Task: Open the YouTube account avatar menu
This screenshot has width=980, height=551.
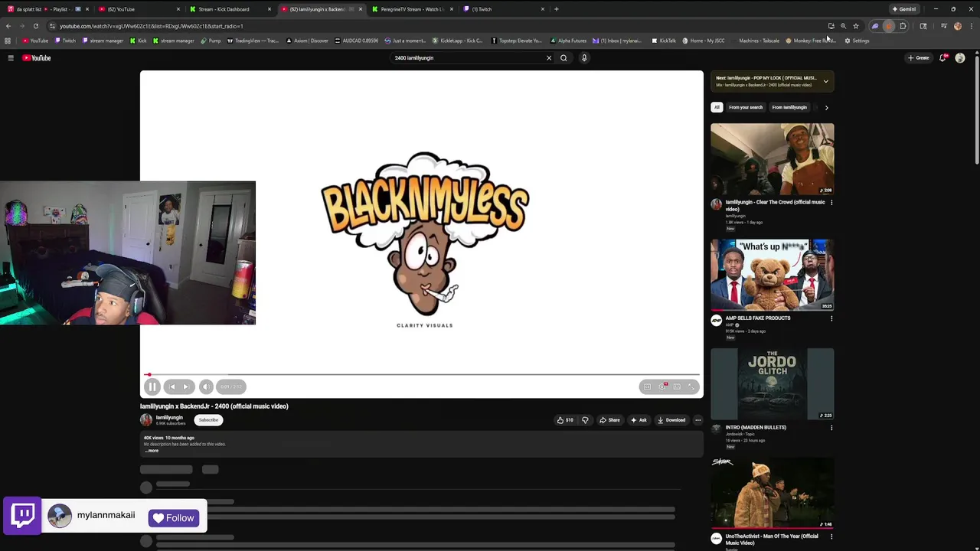Action: point(960,58)
